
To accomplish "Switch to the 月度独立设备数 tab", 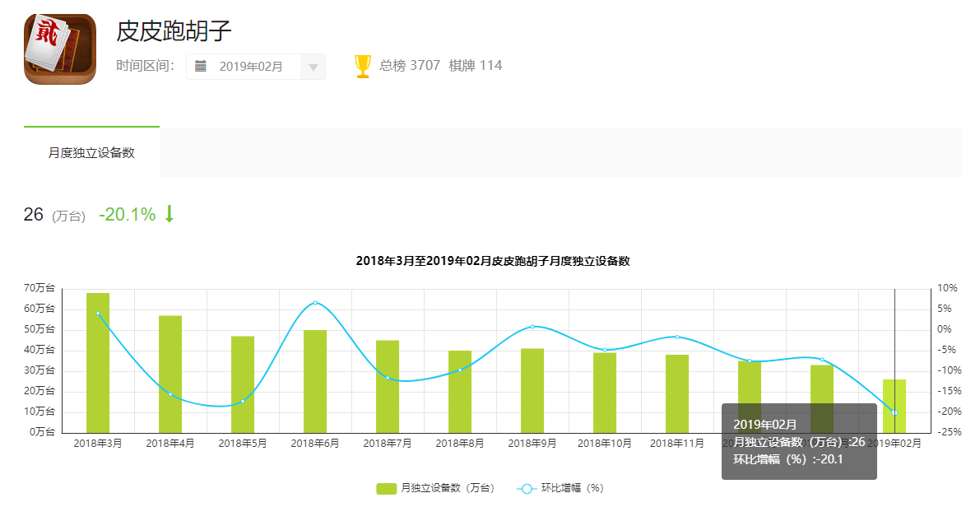I will (x=91, y=152).
